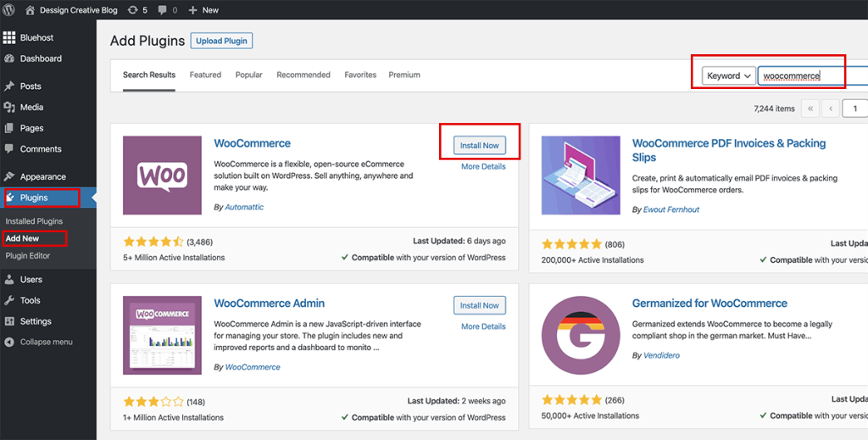The width and height of the screenshot is (868, 440).
Task: Click the Posts pin icon
Action: coord(8,86)
